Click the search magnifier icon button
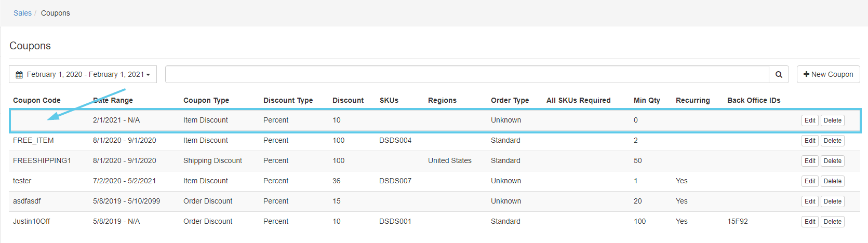This screenshot has width=868, height=243. coord(779,74)
